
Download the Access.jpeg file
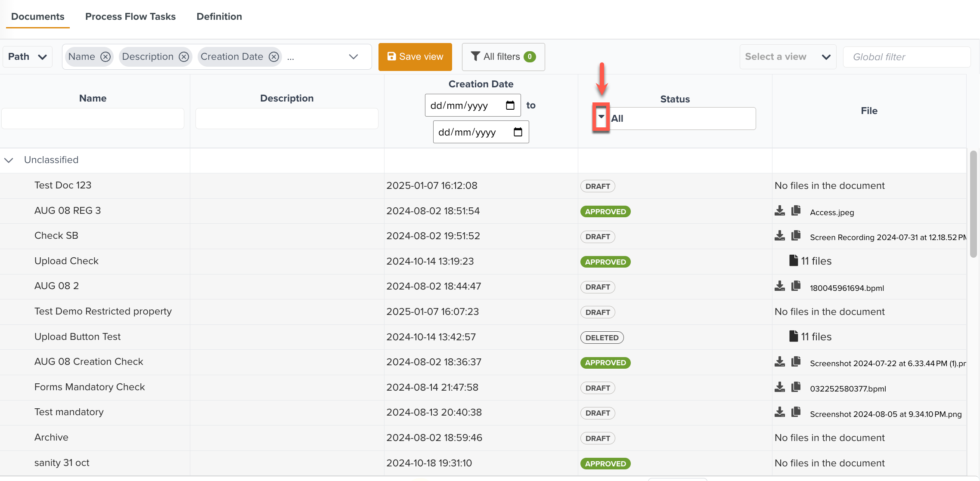point(779,211)
